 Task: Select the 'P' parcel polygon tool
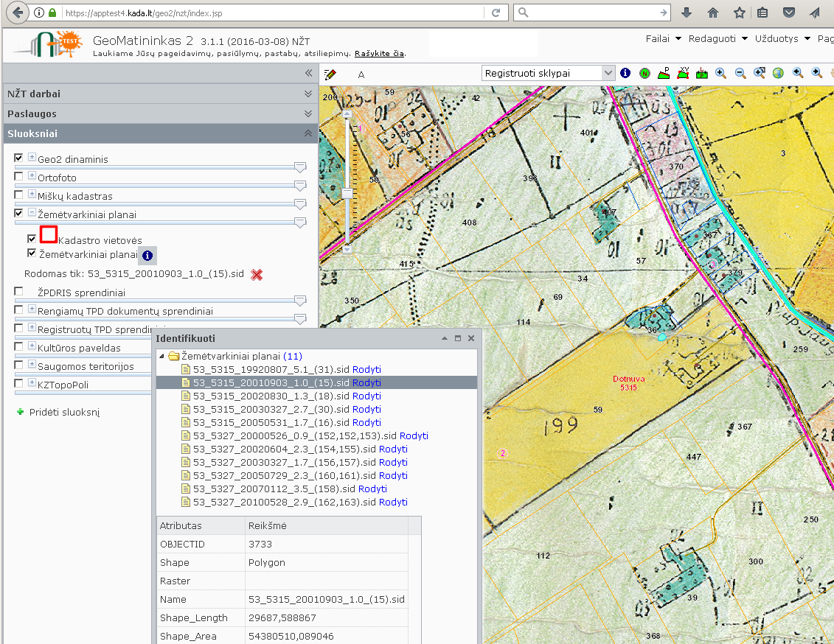click(664, 74)
